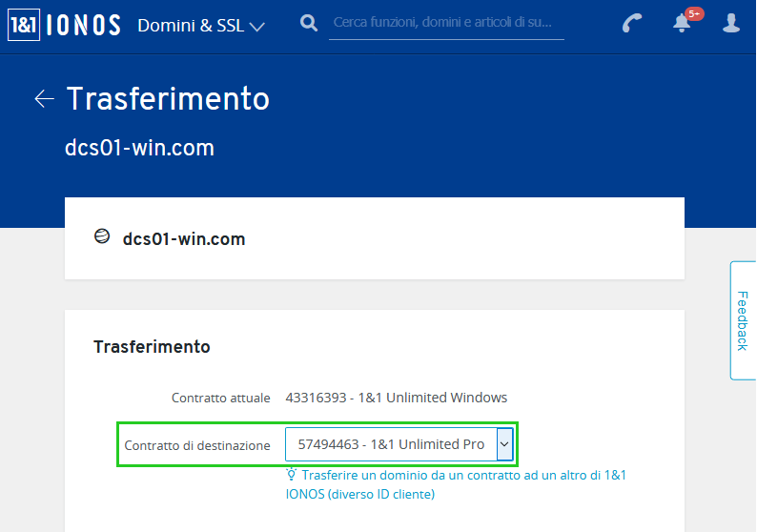Viewport: 757px width, 532px height.
Task: Click the phone contact icon
Action: [632, 23]
